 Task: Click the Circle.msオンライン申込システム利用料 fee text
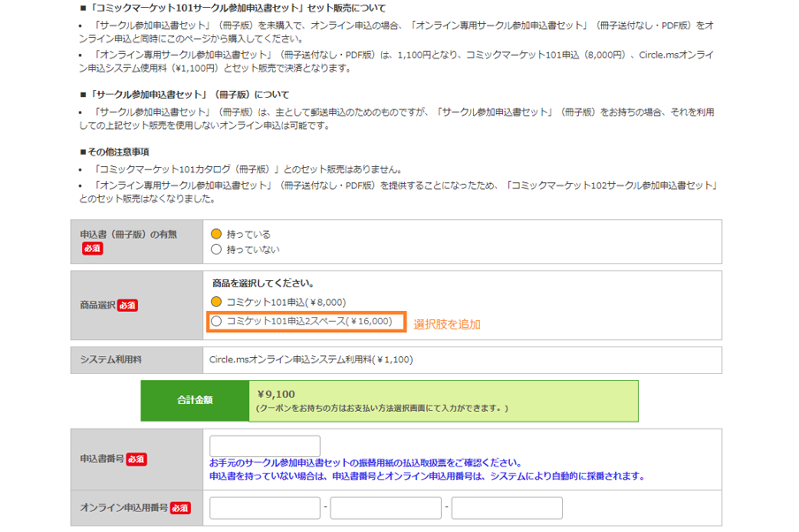[x=310, y=360]
